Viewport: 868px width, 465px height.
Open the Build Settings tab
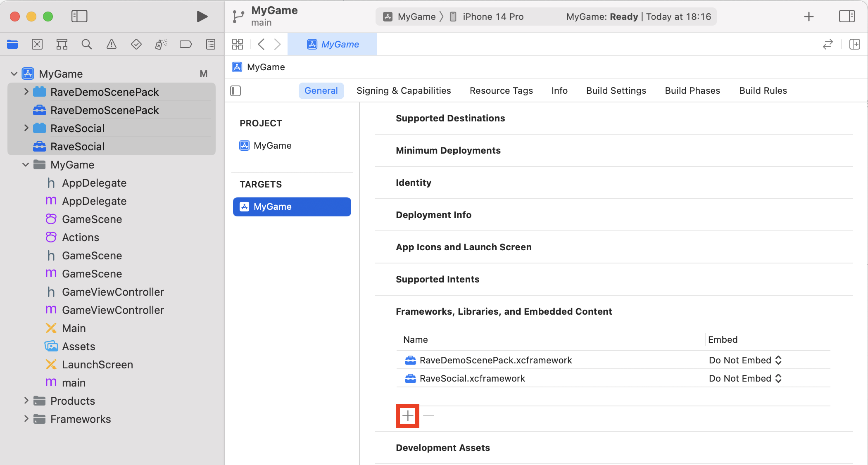point(616,91)
